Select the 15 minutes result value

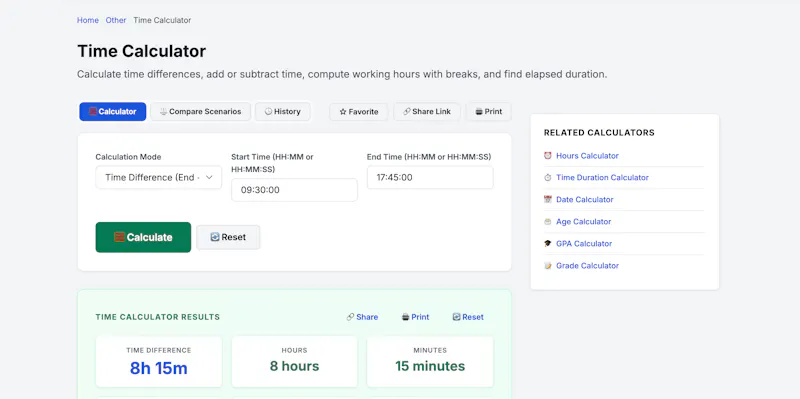pos(430,366)
